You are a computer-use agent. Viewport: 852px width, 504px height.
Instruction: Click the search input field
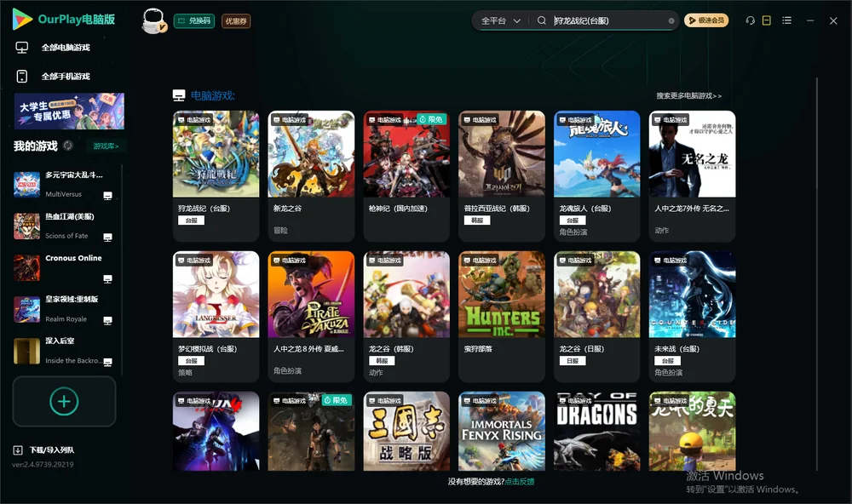click(608, 20)
